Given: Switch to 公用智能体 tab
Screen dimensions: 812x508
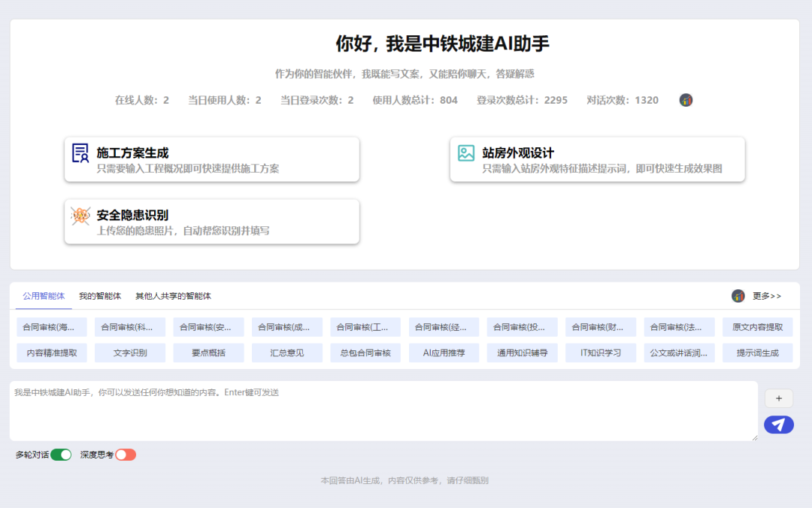Looking at the screenshot, I should (x=44, y=296).
